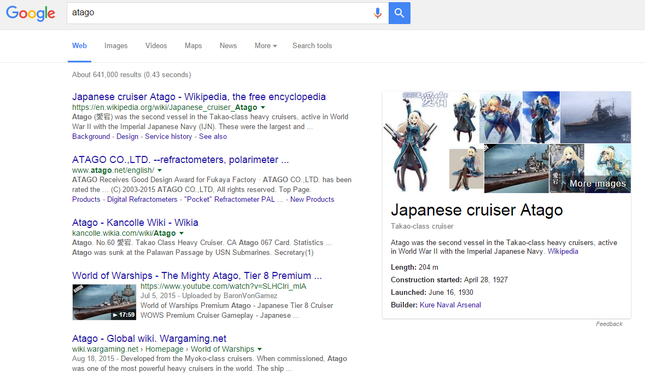Viewport: 645px width, 378px height.
Task: Open Atago - Global wiki Wargaming.net result
Action: 149,339
